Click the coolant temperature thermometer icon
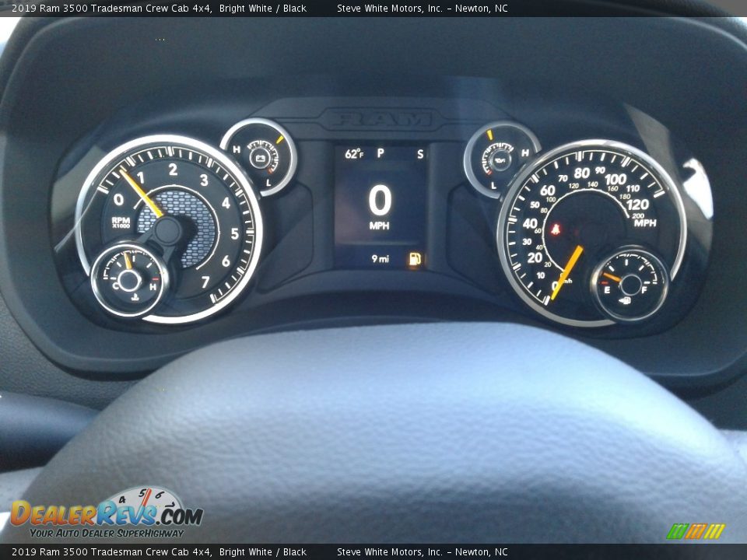This screenshot has width=747, height=560. [135, 298]
